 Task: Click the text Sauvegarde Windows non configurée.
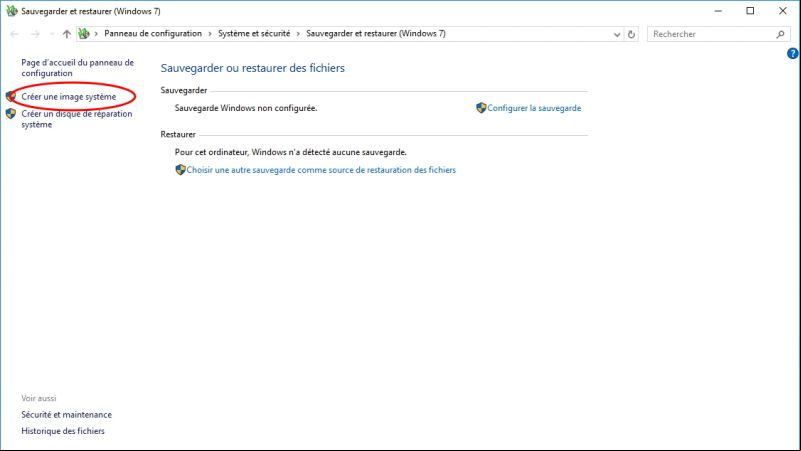(246, 108)
